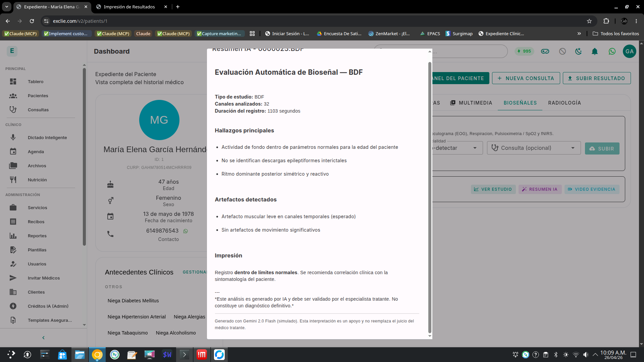The height and width of the screenshot is (362, 644).
Task: Click the SUBIR RESULTADO button
Action: tap(597, 78)
